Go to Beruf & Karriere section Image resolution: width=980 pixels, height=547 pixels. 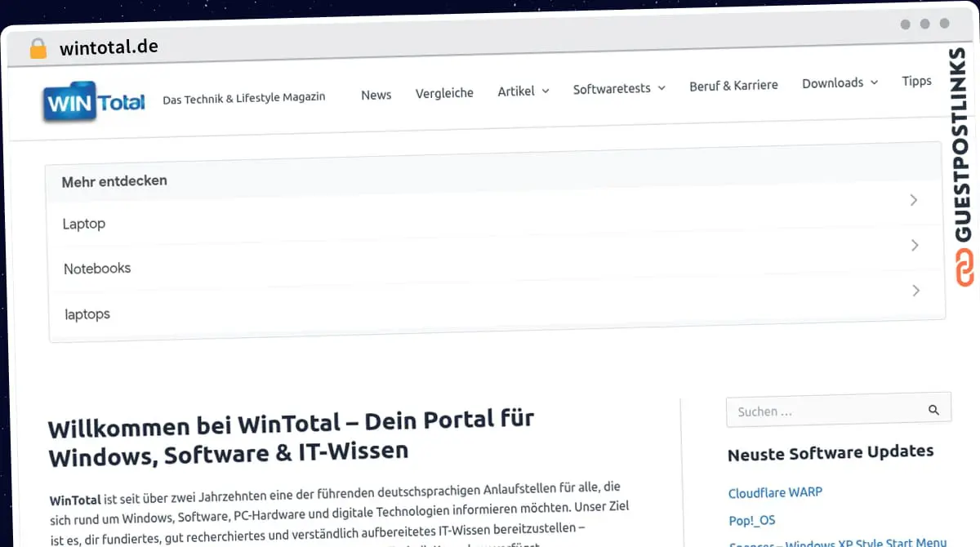pyautogui.click(x=733, y=85)
